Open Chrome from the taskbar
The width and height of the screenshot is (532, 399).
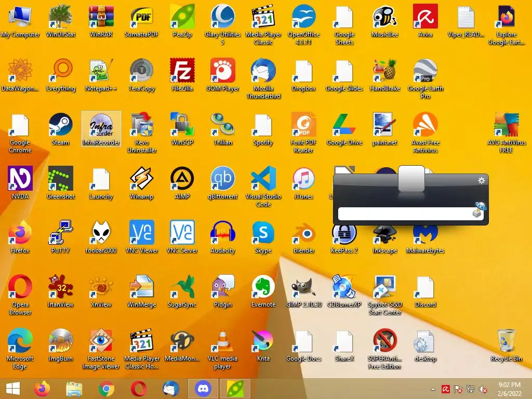[106, 389]
